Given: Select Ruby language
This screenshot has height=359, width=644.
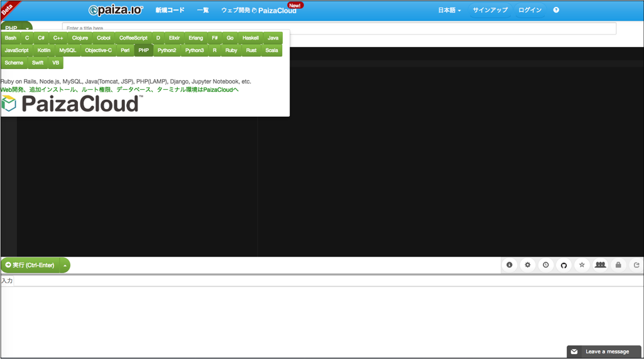Looking at the screenshot, I should [x=231, y=50].
